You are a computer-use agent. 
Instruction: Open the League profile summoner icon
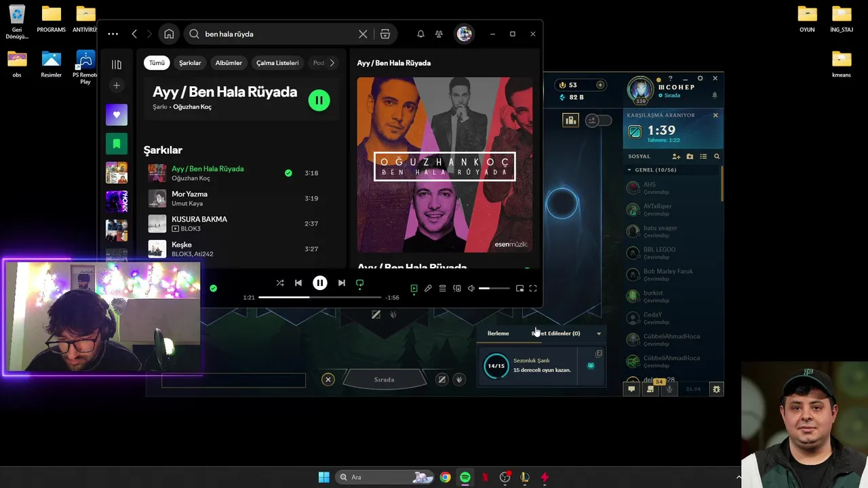point(640,89)
